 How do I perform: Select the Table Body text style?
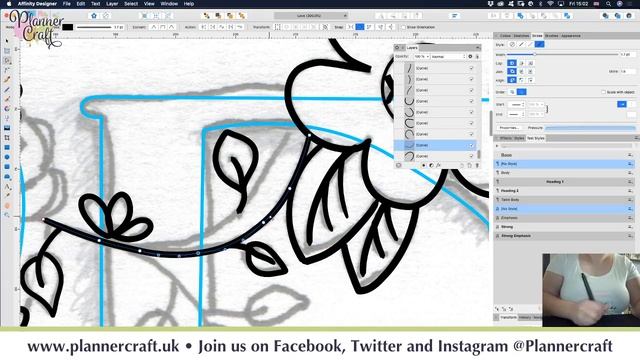click(x=563, y=200)
